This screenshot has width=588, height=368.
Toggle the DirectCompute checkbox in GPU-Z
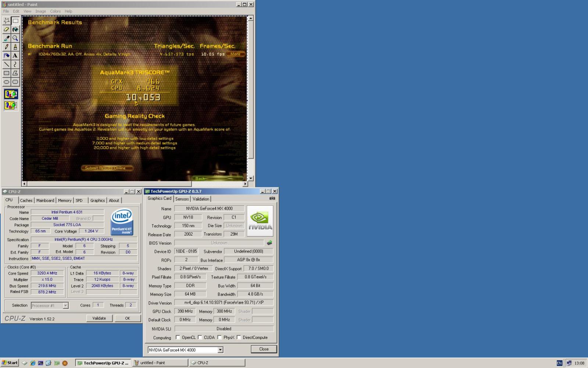click(239, 337)
